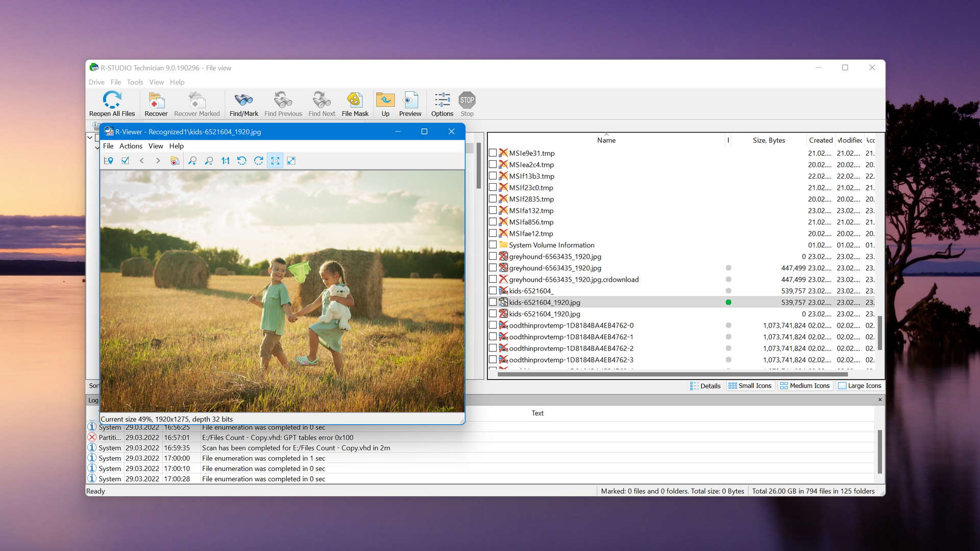Zoom in on the R-Viewer image

pyautogui.click(x=192, y=161)
